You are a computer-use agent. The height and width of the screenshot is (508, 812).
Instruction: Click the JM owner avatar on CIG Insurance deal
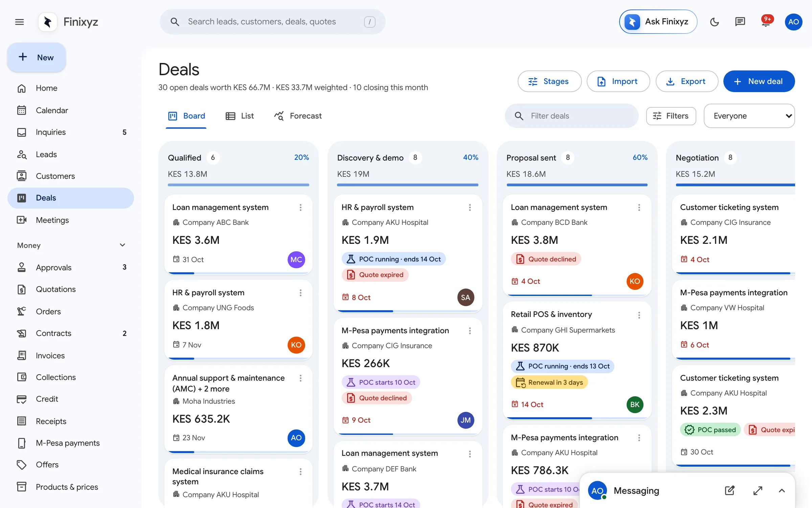point(465,420)
